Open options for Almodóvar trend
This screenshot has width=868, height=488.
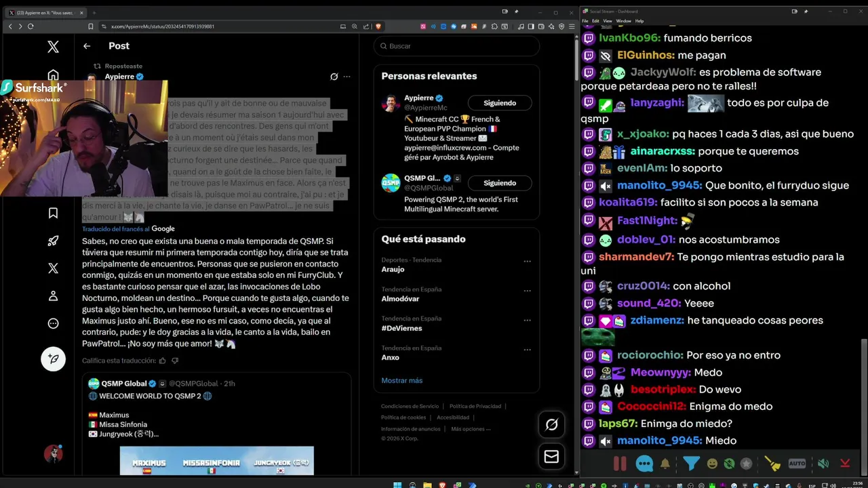coord(527,291)
